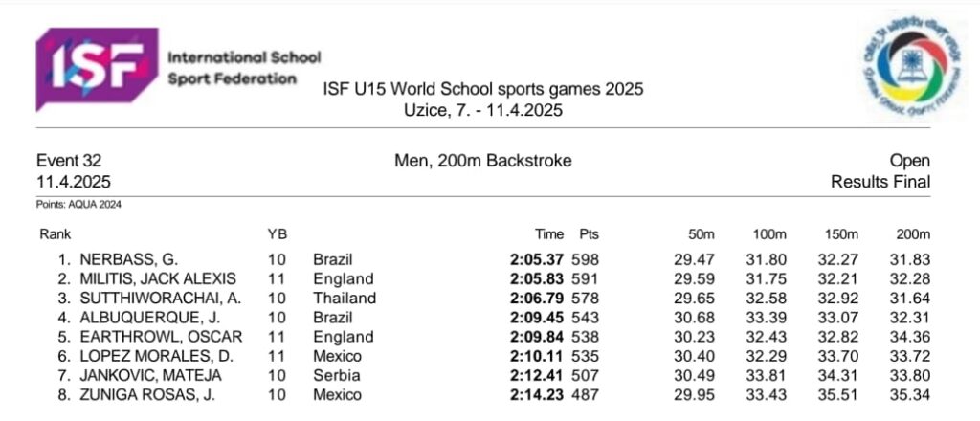Click MILITIS, JACK ALEXIS name

[x=158, y=278]
